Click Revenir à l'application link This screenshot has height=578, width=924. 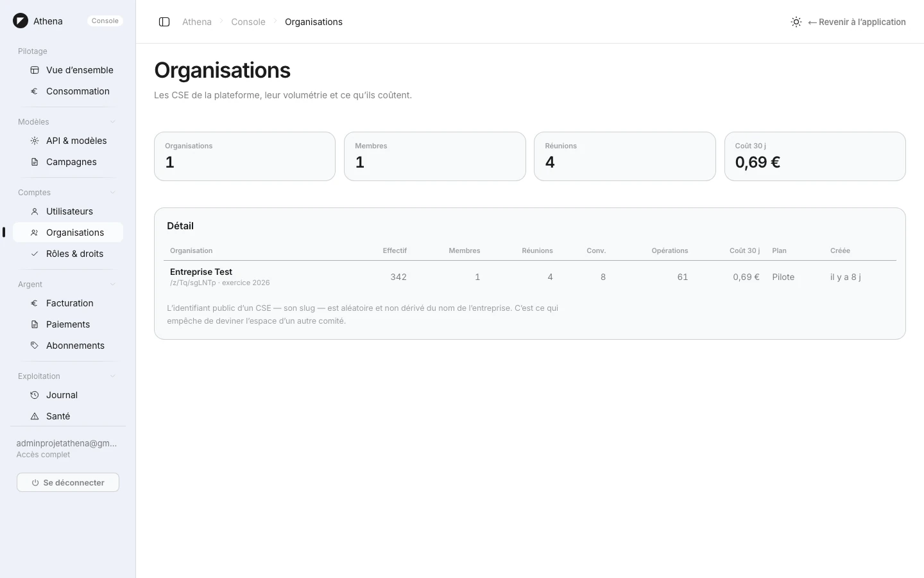tap(857, 22)
